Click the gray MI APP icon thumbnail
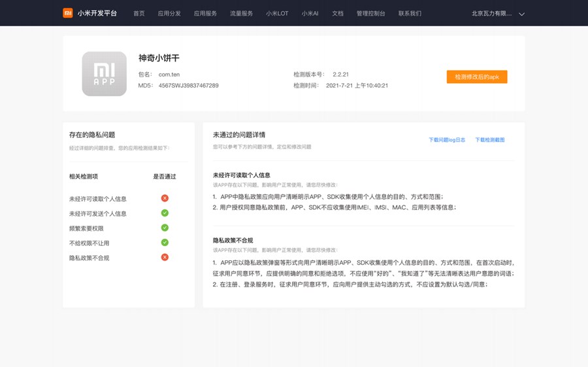 tap(105, 74)
